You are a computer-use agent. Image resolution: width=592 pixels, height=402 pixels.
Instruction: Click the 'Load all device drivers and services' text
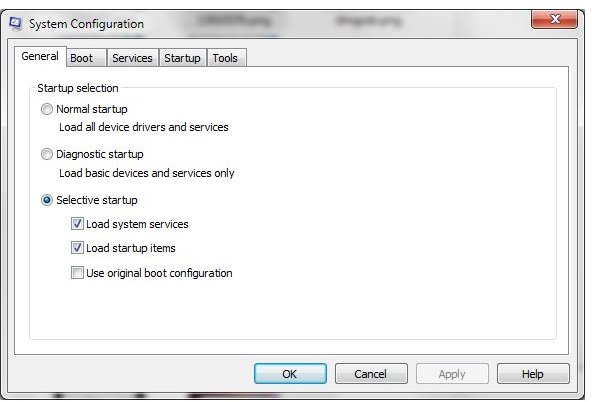[144, 127]
